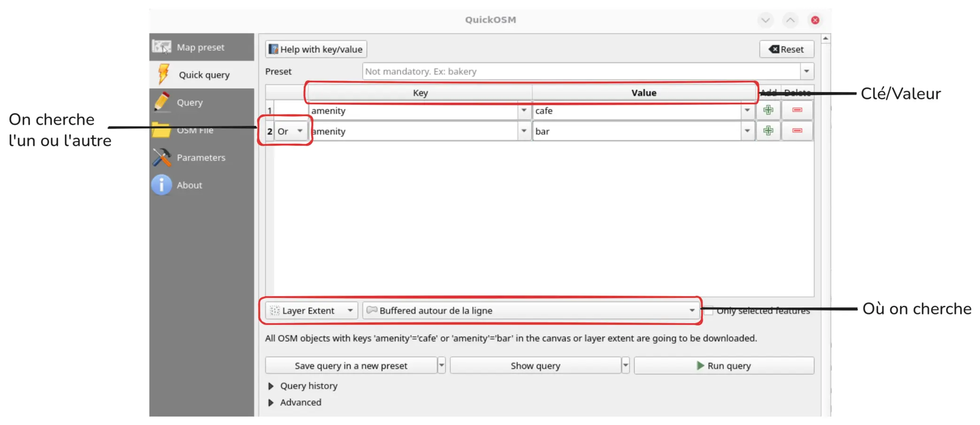Click the Run query button

tap(724, 365)
